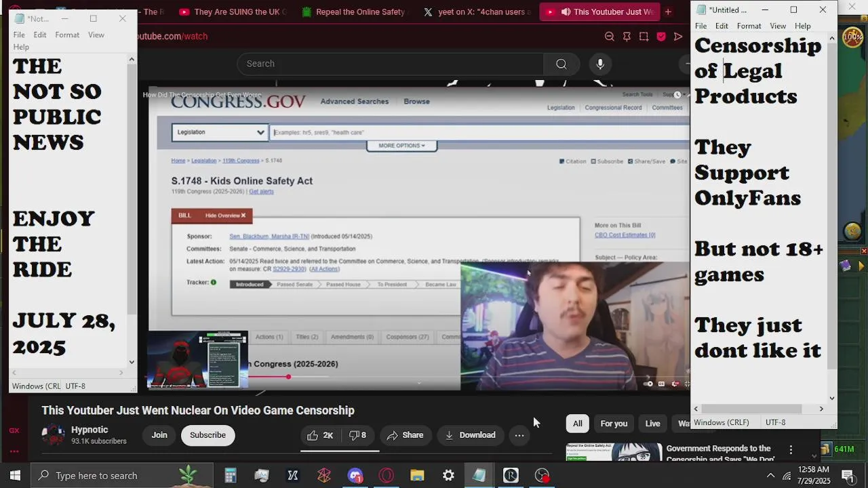868x488 pixels.
Task: Open Help menu in left Notepad window
Action: coord(21,47)
